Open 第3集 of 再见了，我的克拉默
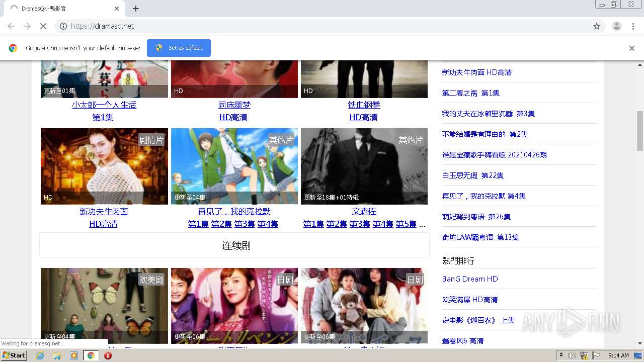 point(245,224)
